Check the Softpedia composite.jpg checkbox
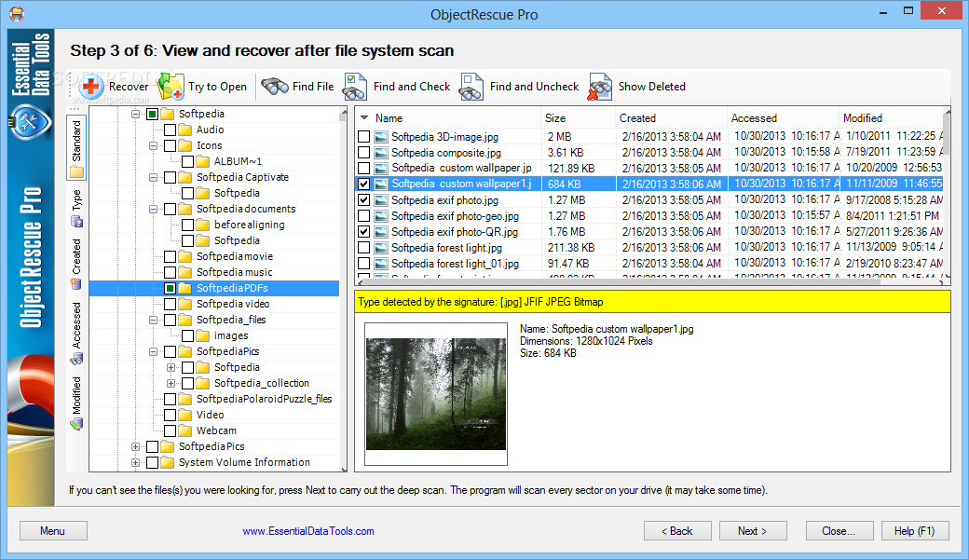The width and height of the screenshot is (969, 560). pos(364,153)
